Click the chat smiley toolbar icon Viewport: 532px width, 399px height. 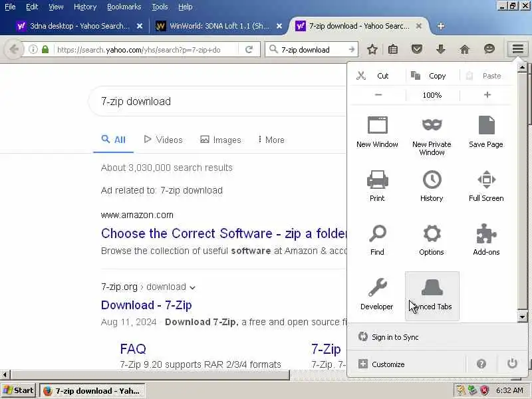(x=489, y=49)
